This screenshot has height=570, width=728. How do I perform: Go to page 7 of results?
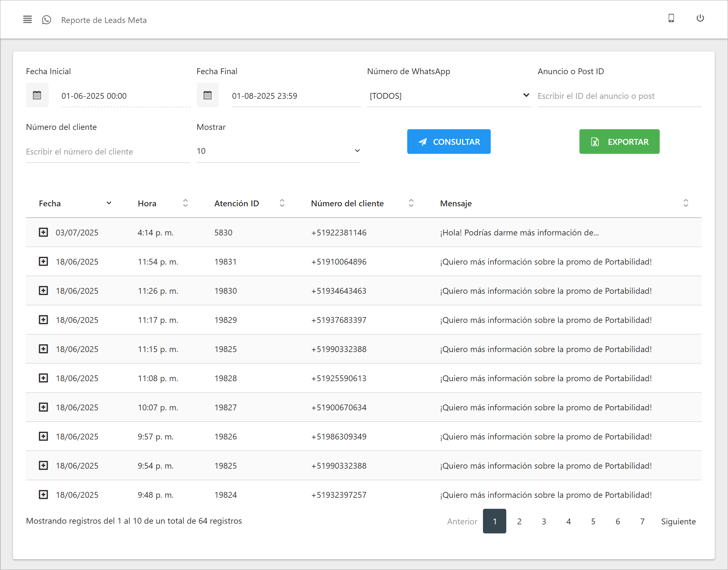(642, 521)
